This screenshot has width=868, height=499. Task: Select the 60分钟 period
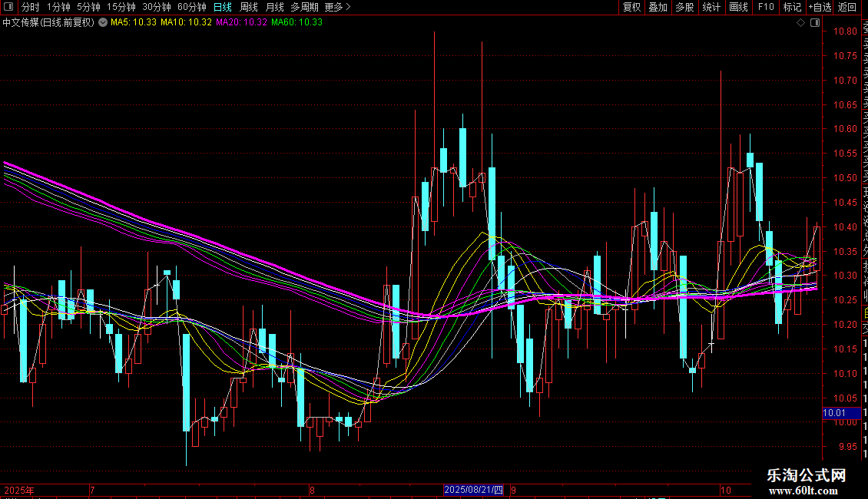(192, 7)
